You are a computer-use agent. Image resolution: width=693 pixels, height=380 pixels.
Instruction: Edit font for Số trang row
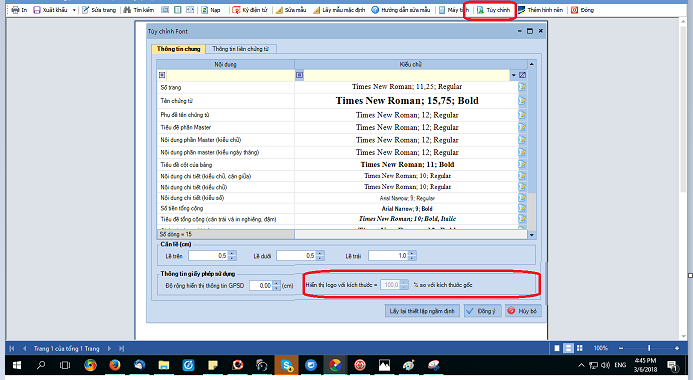[522, 87]
